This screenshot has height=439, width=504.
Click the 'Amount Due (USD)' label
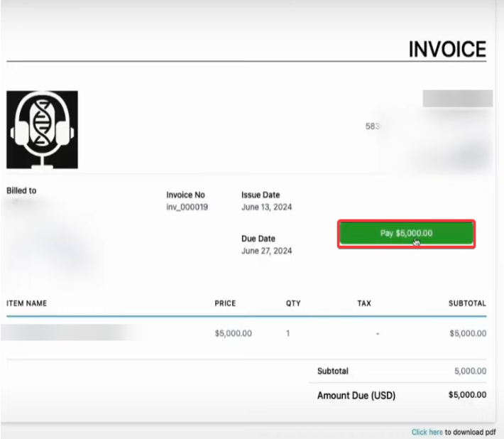[356, 395]
